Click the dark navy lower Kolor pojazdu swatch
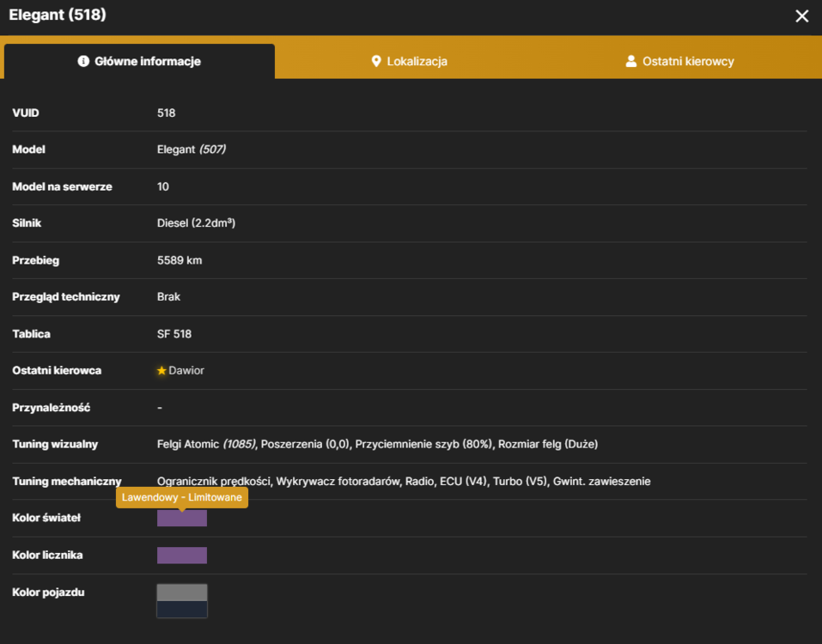Viewport: 822px width, 644px height. tap(182, 610)
